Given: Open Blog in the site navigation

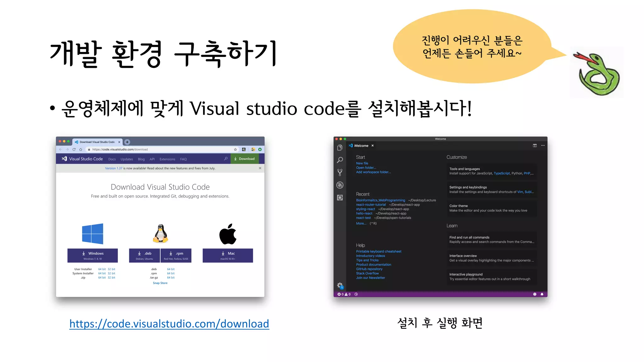Looking at the screenshot, I should tap(141, 159).
